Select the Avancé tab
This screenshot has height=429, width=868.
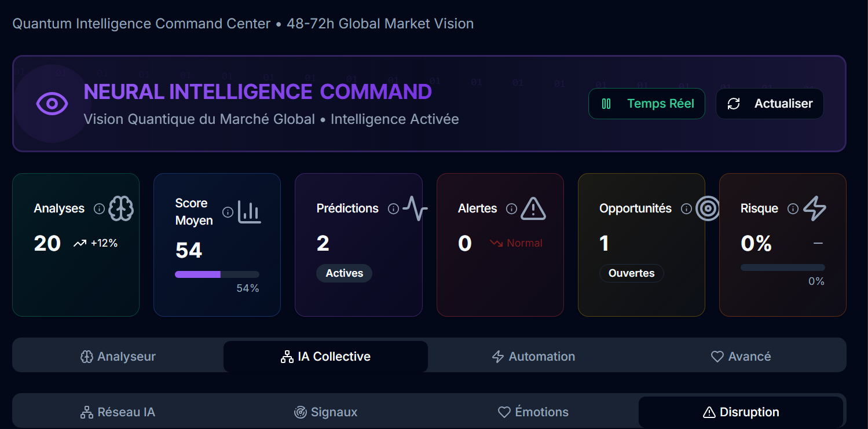[741, 357]
